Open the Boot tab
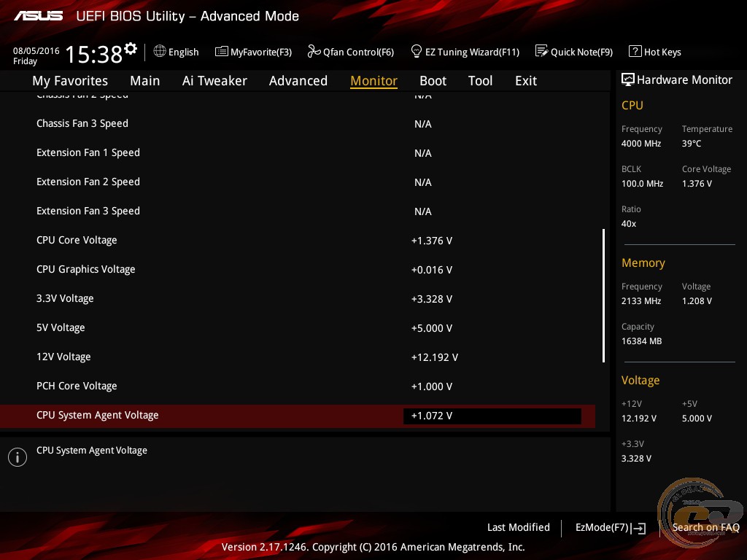The image size is (747, 560). click(x=433, y=81)
